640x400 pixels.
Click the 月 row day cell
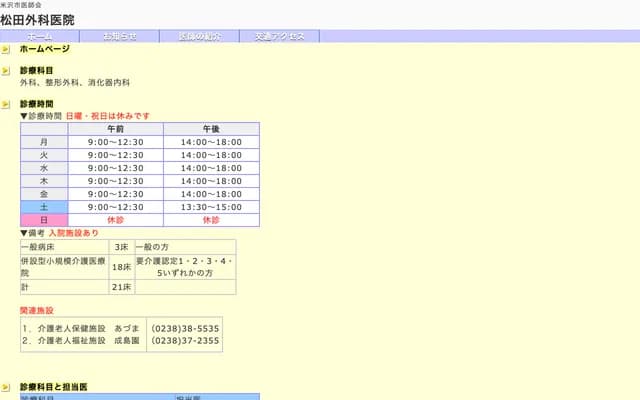coord(44,142)
